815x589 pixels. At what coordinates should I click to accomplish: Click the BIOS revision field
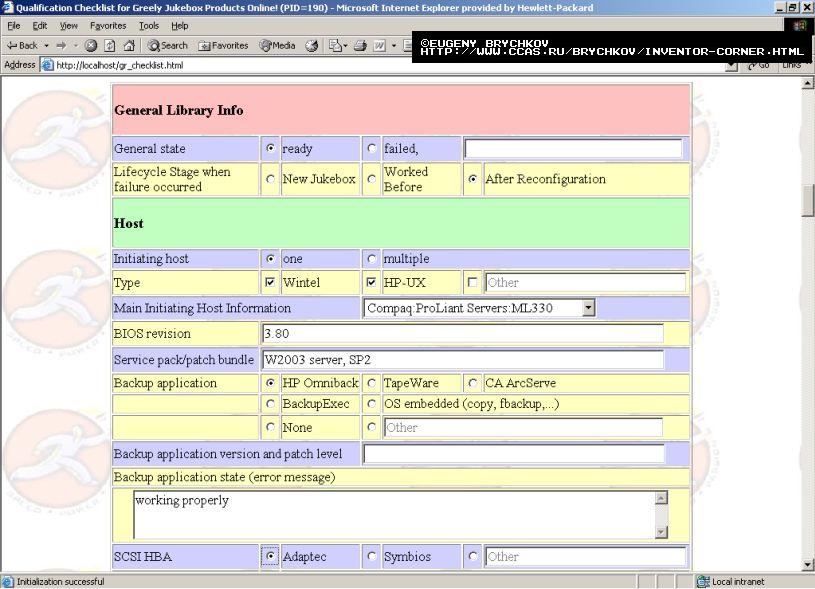click(x=463, y=333)
